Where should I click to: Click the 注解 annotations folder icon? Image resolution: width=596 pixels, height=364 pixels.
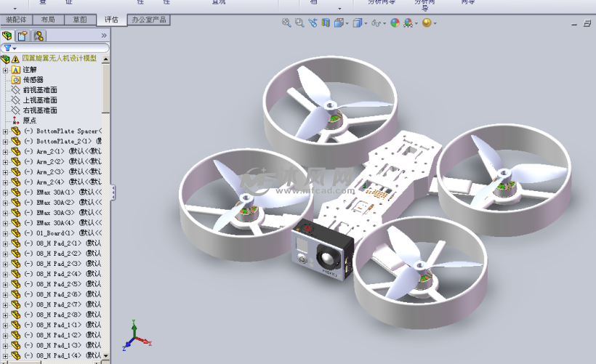pyautogui.click(x=15, y=70)
